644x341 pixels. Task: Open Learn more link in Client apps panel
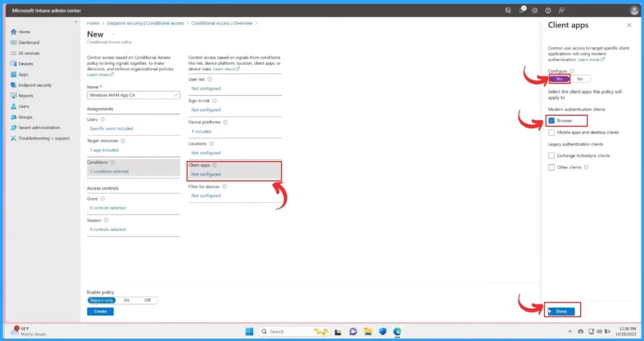click(x=591, y=60)
